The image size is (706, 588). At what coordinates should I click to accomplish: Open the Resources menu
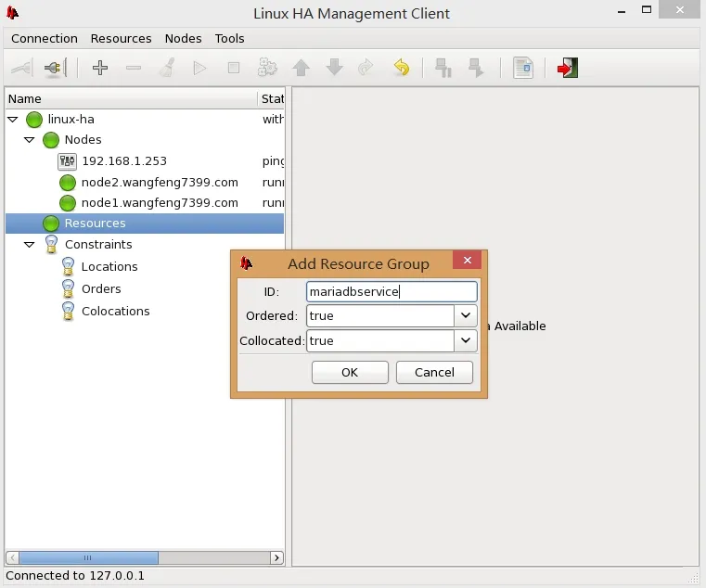122,39
